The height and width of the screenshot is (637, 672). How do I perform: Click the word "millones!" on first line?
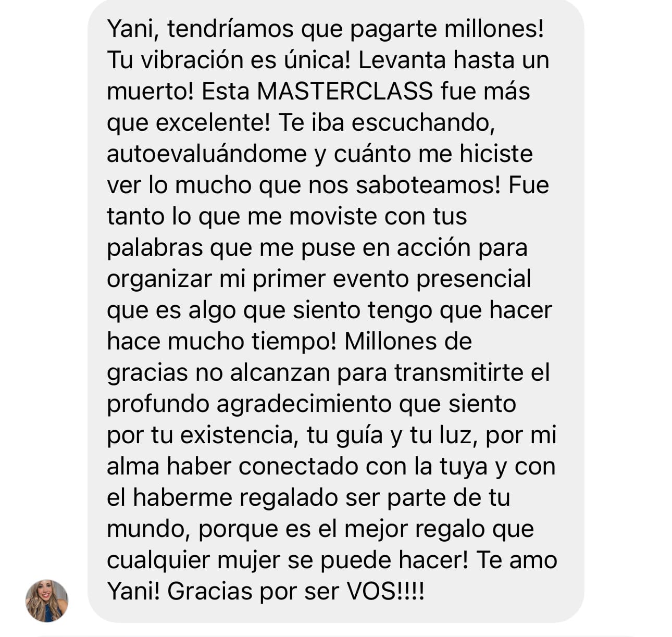tap(494, 29)
